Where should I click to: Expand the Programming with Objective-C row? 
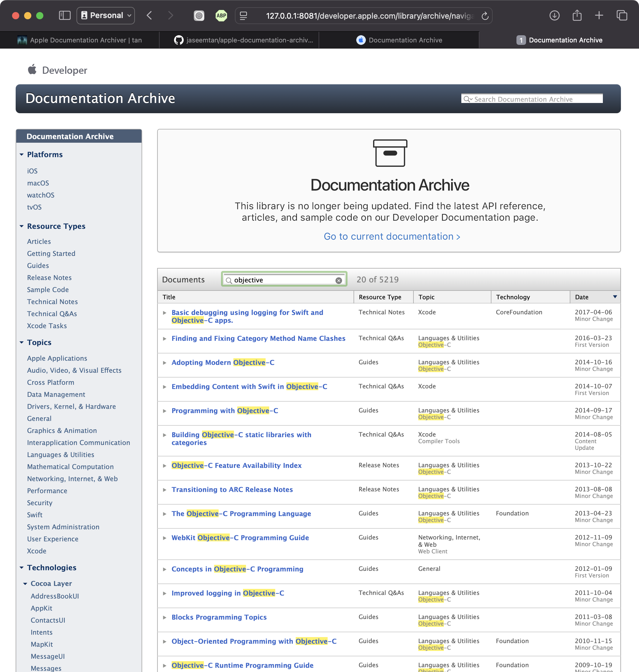(x=164, y=411)
